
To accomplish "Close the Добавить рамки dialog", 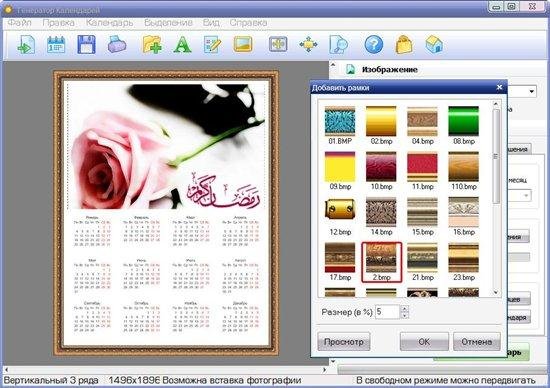I will pyautogui.click(x=499, y=87).
